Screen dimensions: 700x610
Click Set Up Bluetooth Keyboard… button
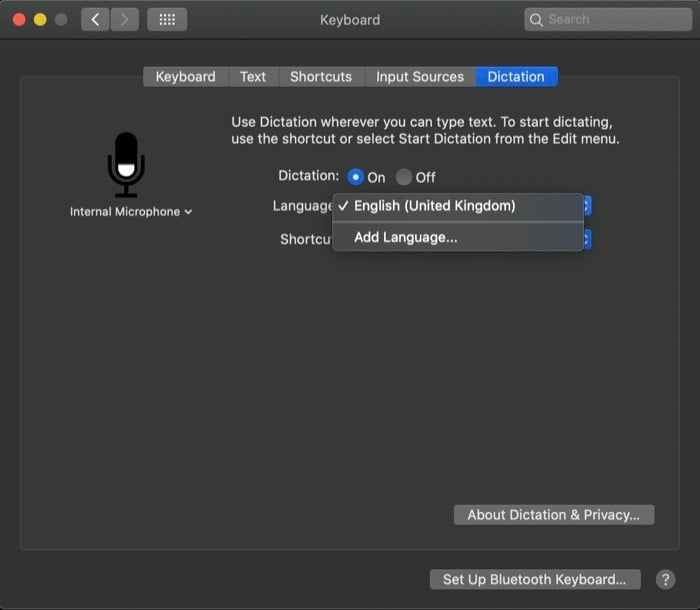[x=535, y=580]
